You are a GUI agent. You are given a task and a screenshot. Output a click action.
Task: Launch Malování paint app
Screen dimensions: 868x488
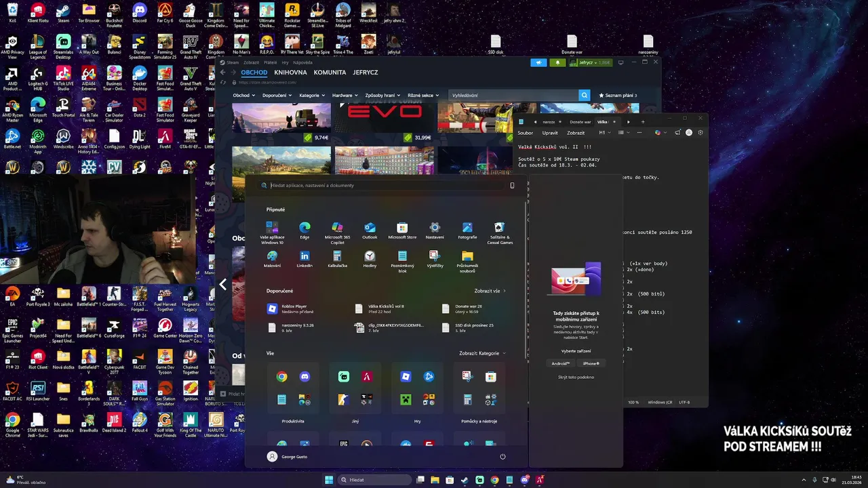(x=272, y=259)
